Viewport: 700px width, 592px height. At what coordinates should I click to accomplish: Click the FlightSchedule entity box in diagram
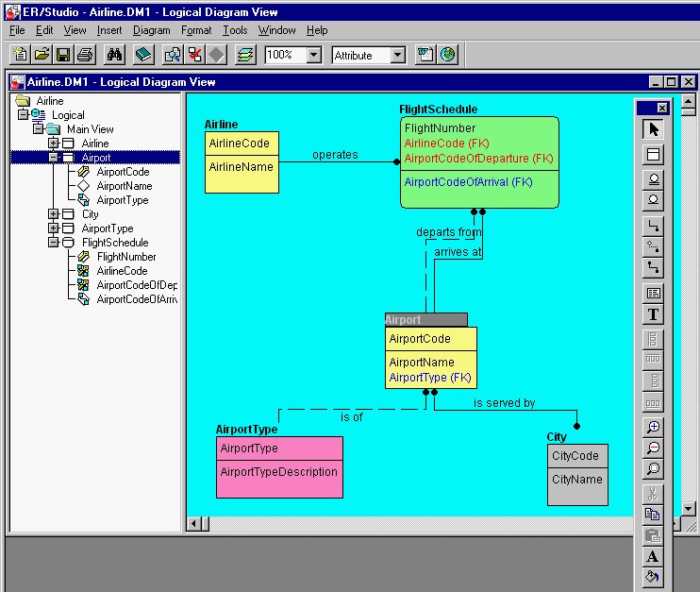(478, 161)
